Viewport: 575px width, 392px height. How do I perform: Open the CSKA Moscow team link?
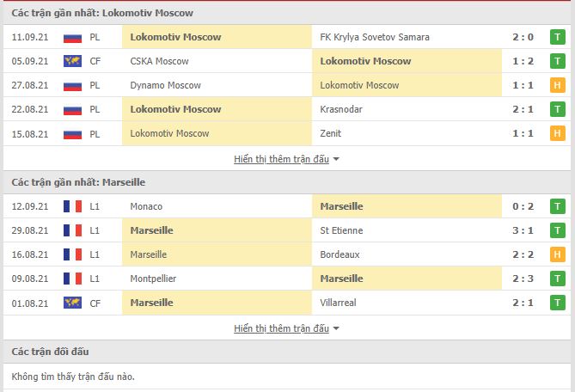[x=159, y=61]
